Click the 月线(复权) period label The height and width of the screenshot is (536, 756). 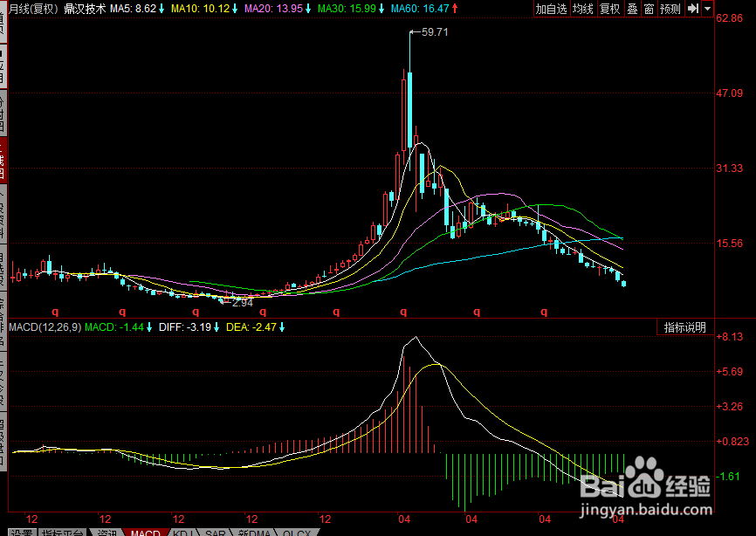coord(34,9)
